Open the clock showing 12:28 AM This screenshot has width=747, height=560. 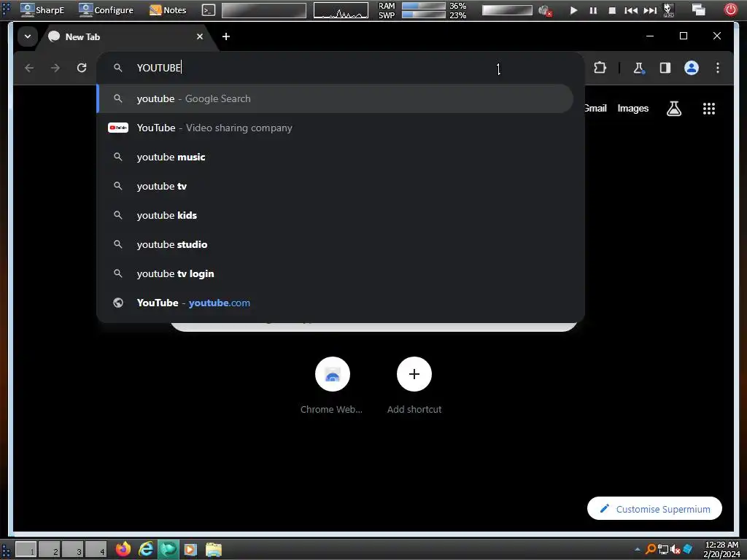tap(721, 550)
